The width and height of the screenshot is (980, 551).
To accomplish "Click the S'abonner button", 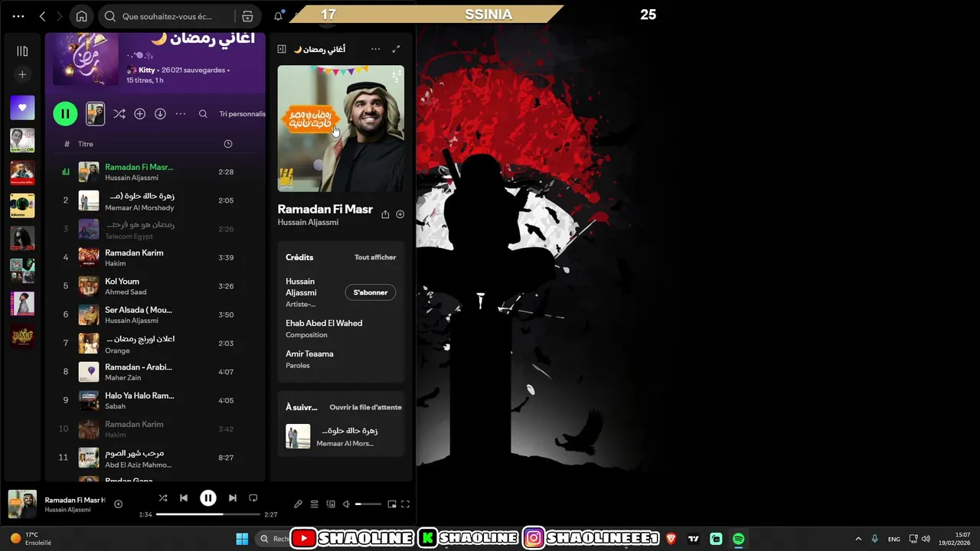I will point(371,292).
